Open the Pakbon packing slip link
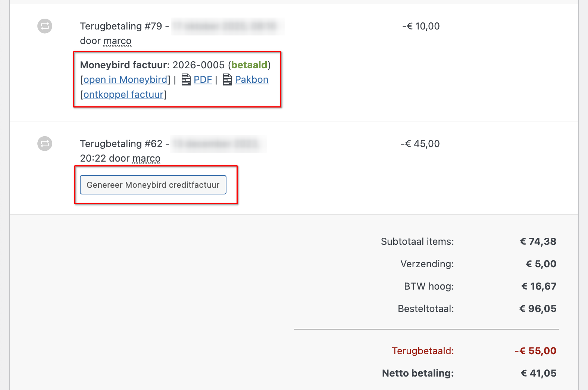Viewport: 588px width, 390px height. [251, 79]
